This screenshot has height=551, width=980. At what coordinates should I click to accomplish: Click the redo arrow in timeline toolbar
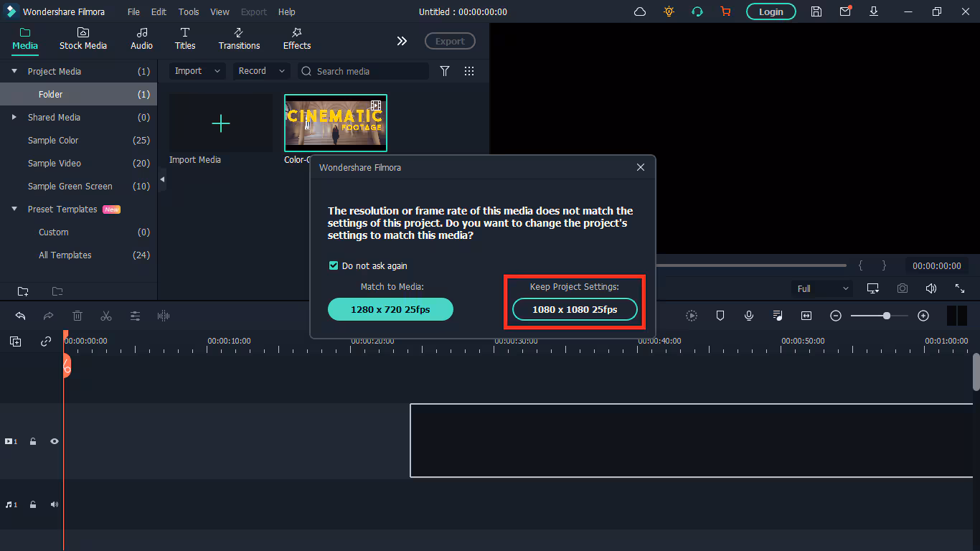49,316
